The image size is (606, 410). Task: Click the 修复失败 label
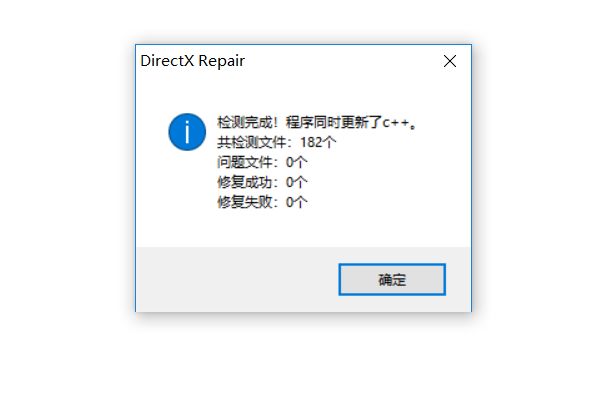245,202
